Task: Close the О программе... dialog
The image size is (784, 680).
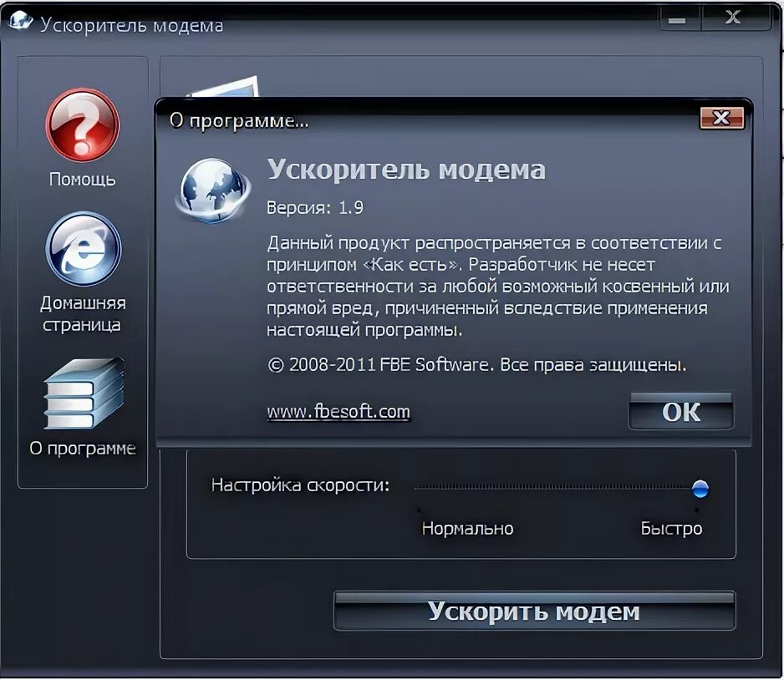Action: tap(721, 118)
